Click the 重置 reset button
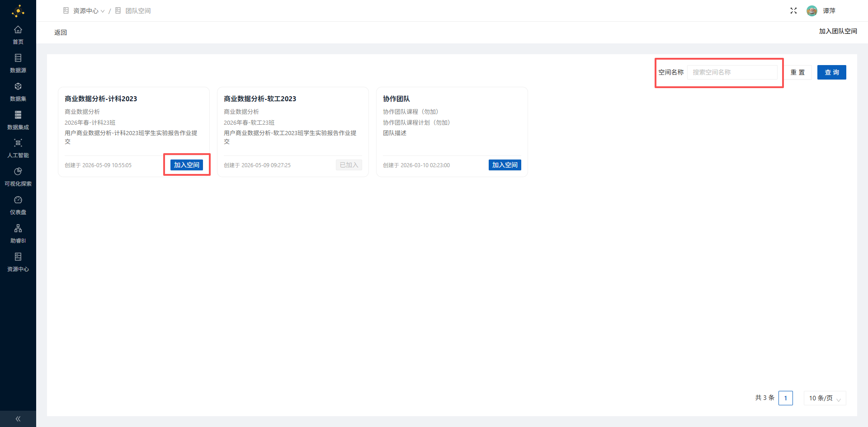This screenshot has width=868, height=427. click(x=797, y=72)
